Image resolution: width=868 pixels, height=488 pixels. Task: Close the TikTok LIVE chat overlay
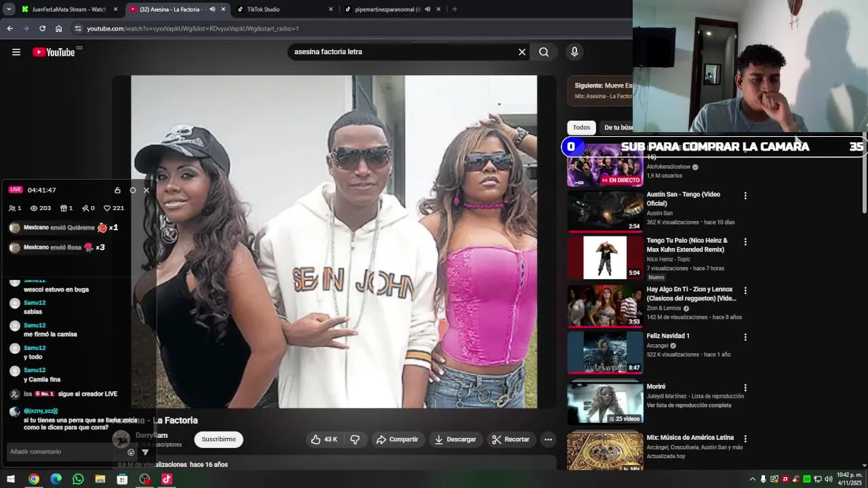click(146, 190)
